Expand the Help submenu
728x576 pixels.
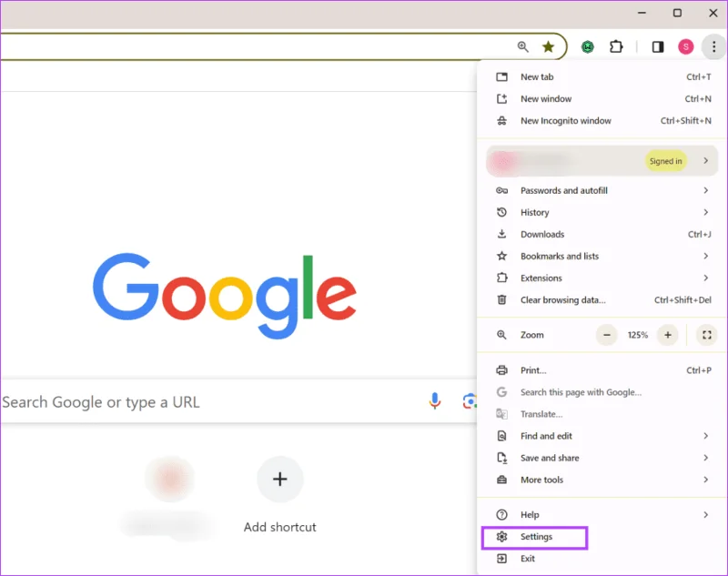(x=602, y=515)
